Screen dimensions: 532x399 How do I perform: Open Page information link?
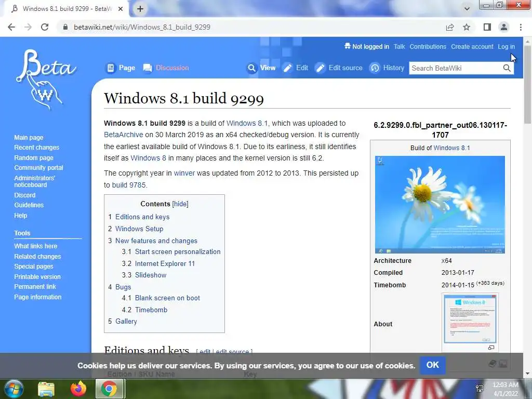point(37,297)
